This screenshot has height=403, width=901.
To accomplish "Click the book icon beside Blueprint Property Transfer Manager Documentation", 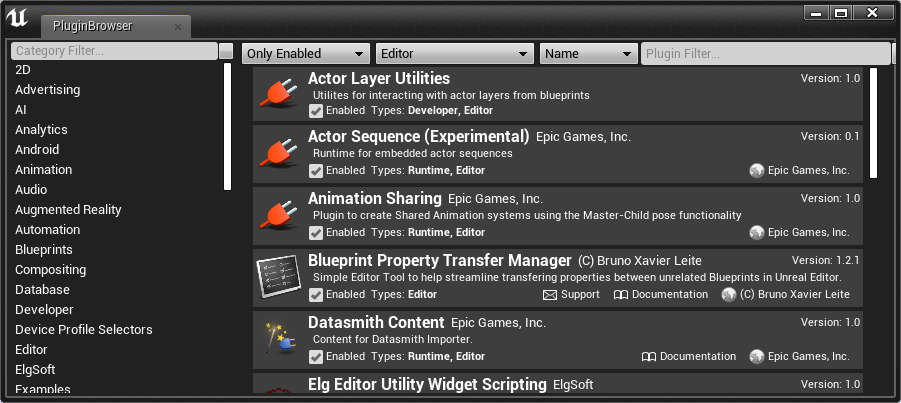I will click(x=621, y=295).
